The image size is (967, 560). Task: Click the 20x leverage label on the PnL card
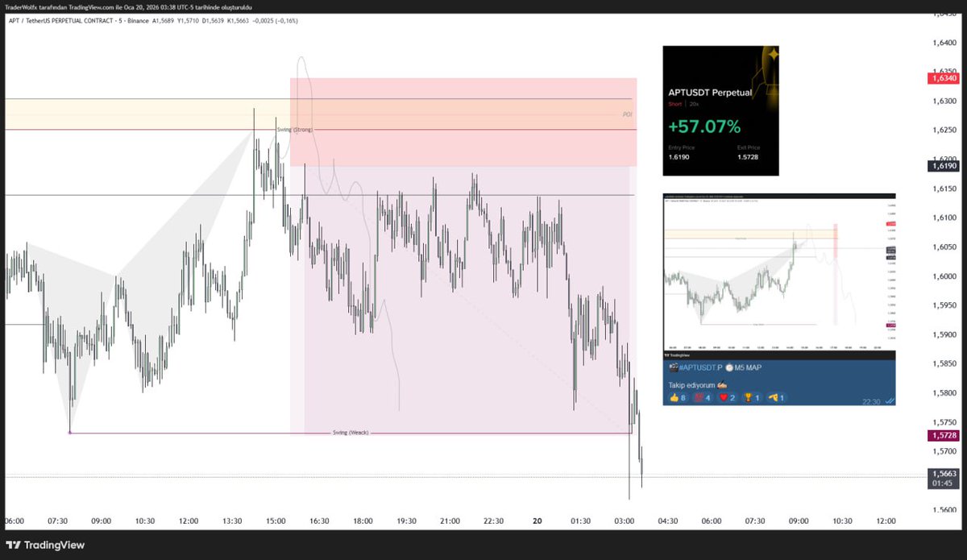tap(695, 104)
